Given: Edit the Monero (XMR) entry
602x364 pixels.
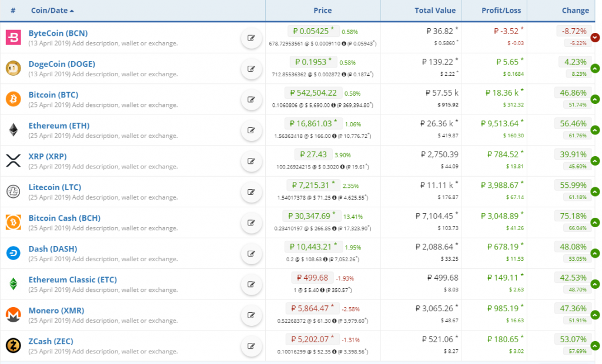Looking at the screenshot, I should pyautogui.click(x=251, y=315).
